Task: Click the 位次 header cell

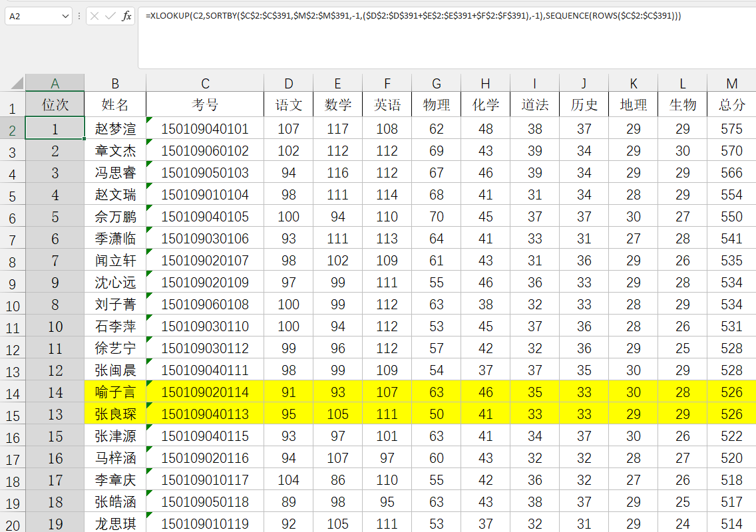Action: click(x=55, y=104)
